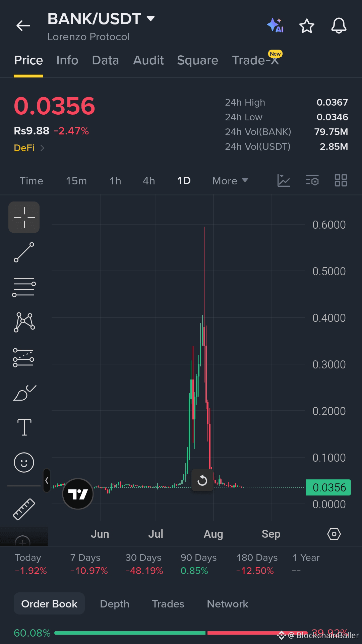Open the AI sparkle assistant icon
362x644 pixels.
[x=275, y=25]
